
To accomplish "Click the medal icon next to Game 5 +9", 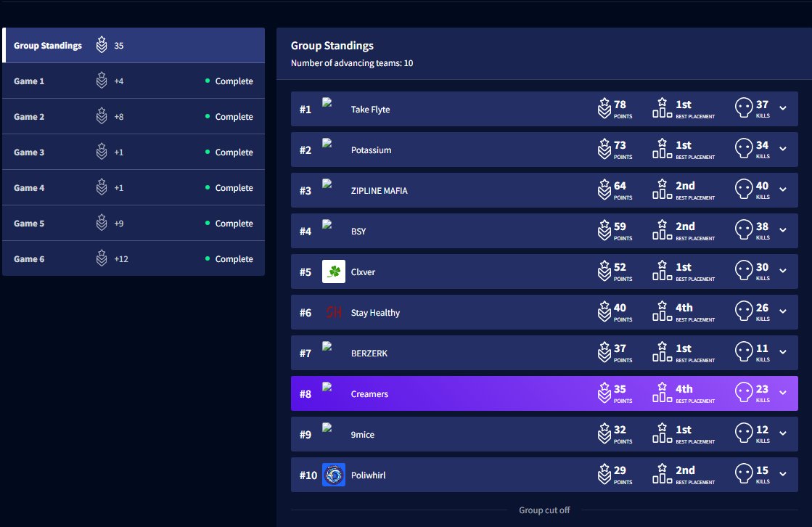I will click(102, 223).
